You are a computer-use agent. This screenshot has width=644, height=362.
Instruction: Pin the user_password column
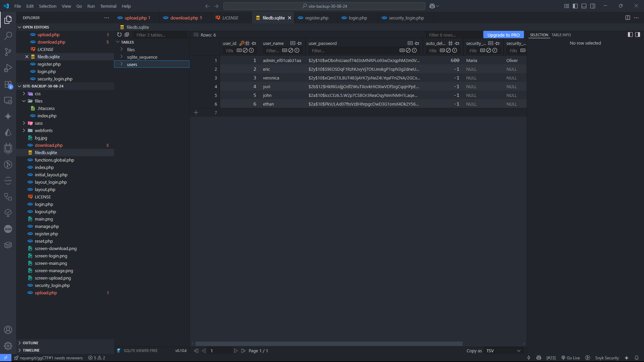pos(417,43)
